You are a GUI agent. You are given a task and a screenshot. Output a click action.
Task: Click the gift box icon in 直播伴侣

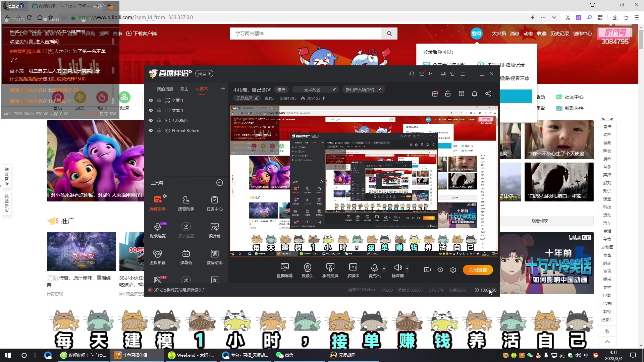(435, 94)
